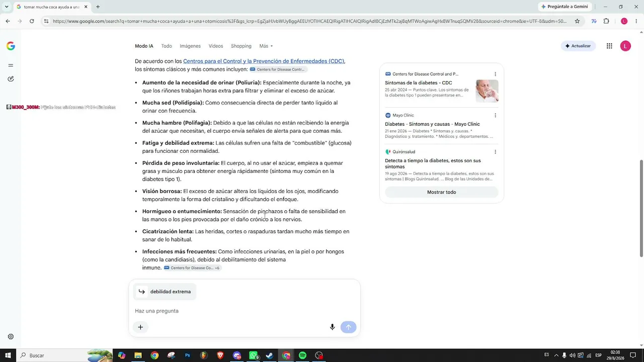Open Windows Start menu
This screenshot has height=362, width=644.
8,355
